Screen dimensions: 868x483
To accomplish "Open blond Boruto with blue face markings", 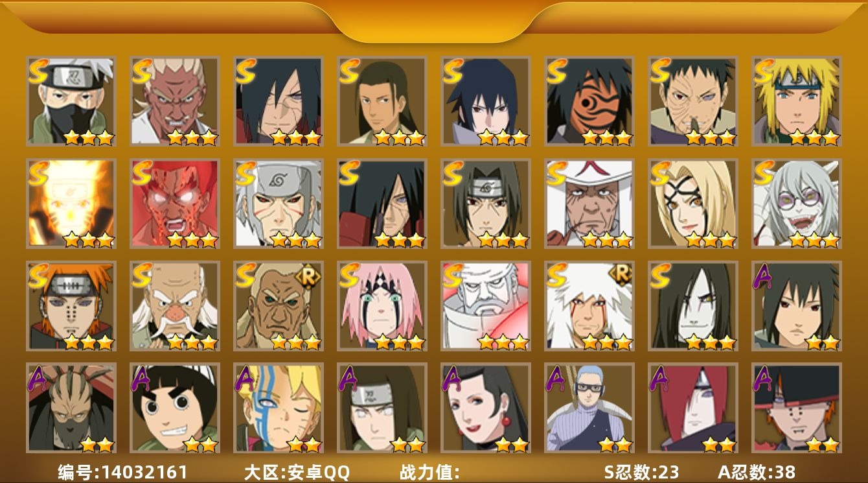I will coord(279,408).
